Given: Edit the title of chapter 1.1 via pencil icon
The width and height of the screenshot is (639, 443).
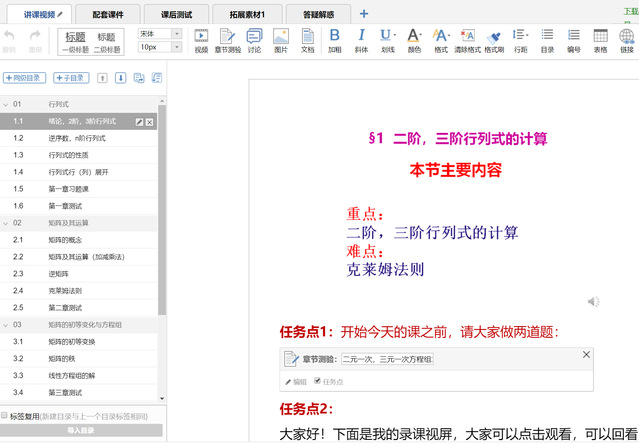Looking at the screenshot, I should tap(139, 122).
